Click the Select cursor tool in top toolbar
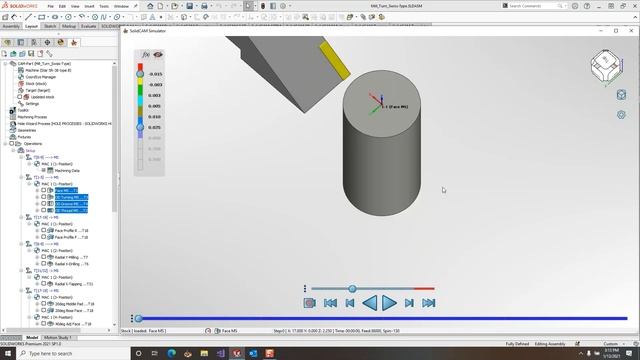This screenshot has width=640, height=360. click(248, 6)
